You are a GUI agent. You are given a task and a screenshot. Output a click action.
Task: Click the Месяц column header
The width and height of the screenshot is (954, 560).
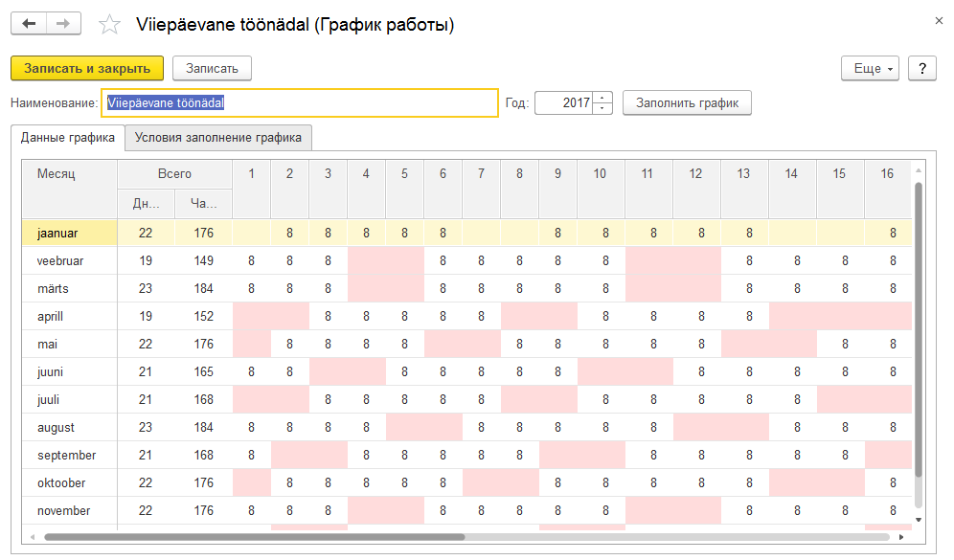[57, 174]
